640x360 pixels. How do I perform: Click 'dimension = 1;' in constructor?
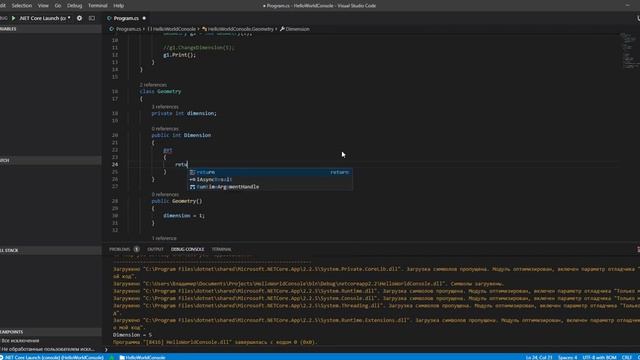point(184,216)
